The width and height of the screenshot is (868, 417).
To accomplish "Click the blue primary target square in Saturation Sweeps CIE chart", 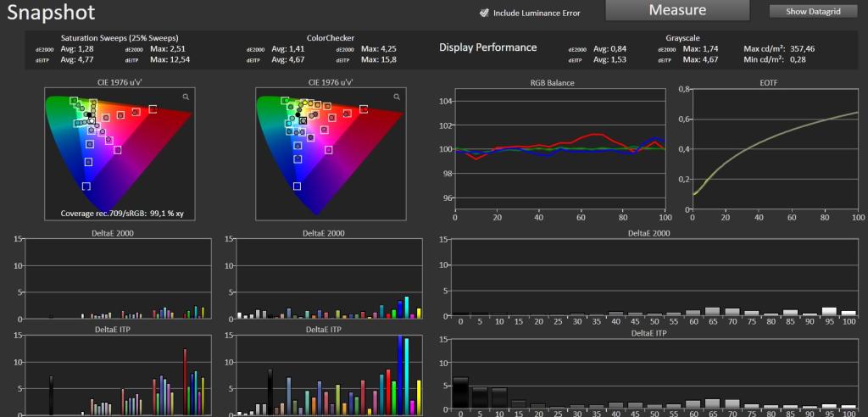I will tap(86, 186).
